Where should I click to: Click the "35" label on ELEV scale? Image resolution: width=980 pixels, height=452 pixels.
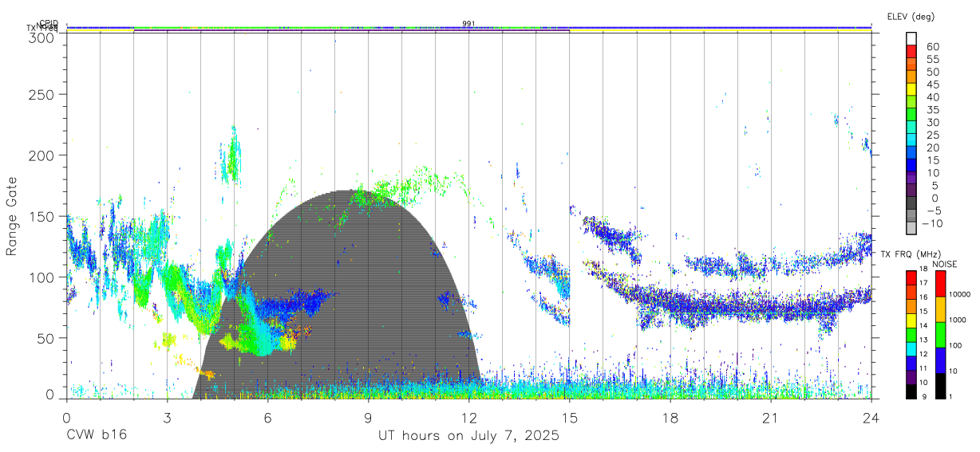[x=931, y=110]
